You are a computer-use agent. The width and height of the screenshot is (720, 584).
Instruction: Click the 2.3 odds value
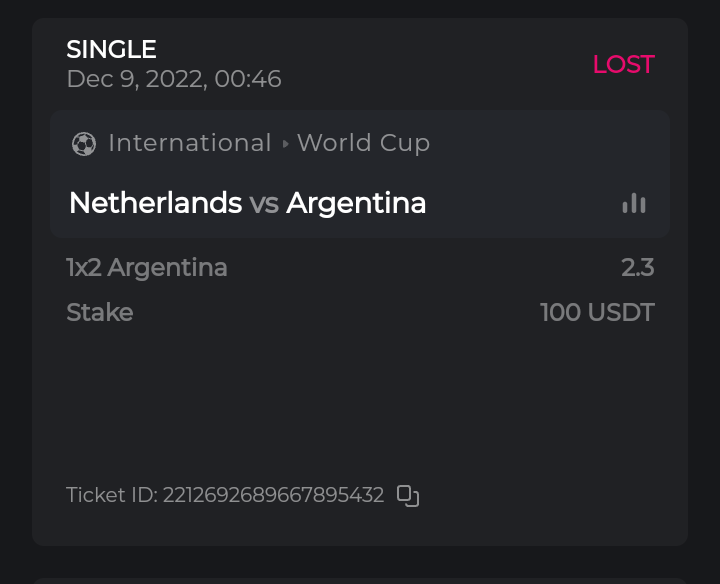pos(637,267)
